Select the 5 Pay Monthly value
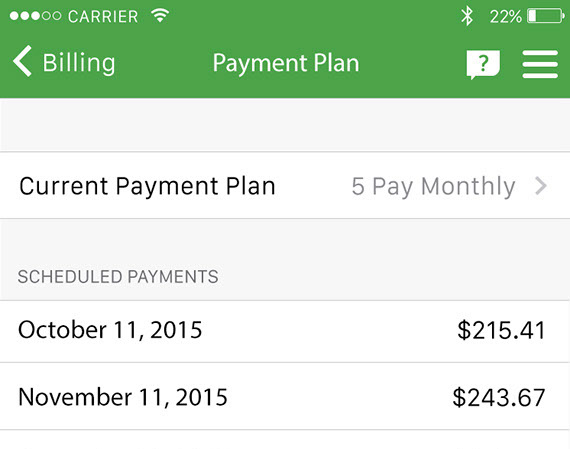 [x=433, y=187]
